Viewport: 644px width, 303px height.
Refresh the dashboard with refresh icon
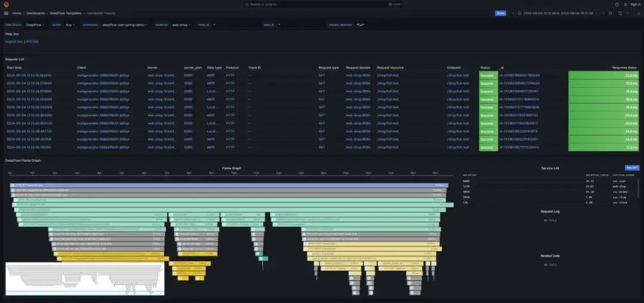(x=620, y=13)
